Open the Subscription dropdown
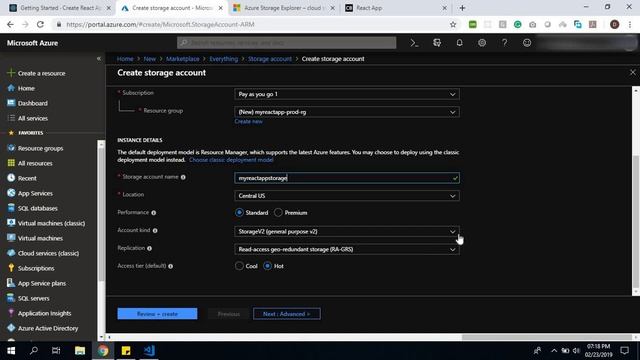The width and height of the screenshot is (640, 360). 347,94
